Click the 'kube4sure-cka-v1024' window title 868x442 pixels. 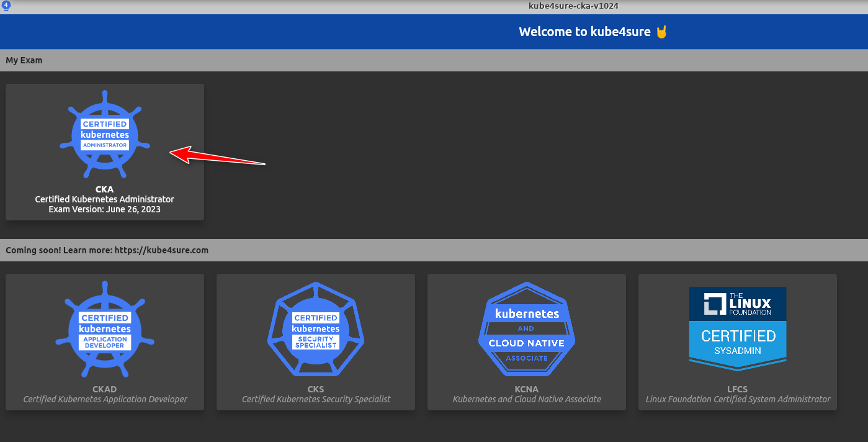(573, 6)
